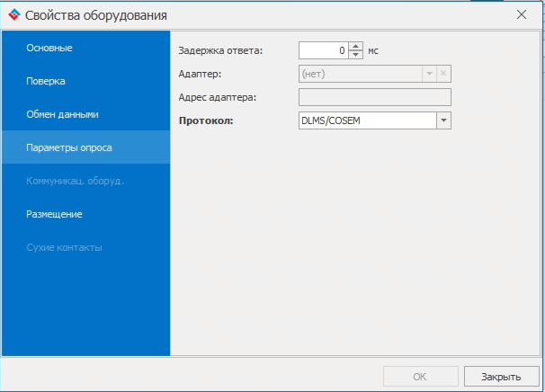The height and width of the screenshot is (392, 545).
Task: Click the Адаптер combo box showing (нет)
Action: pos(358,74)
